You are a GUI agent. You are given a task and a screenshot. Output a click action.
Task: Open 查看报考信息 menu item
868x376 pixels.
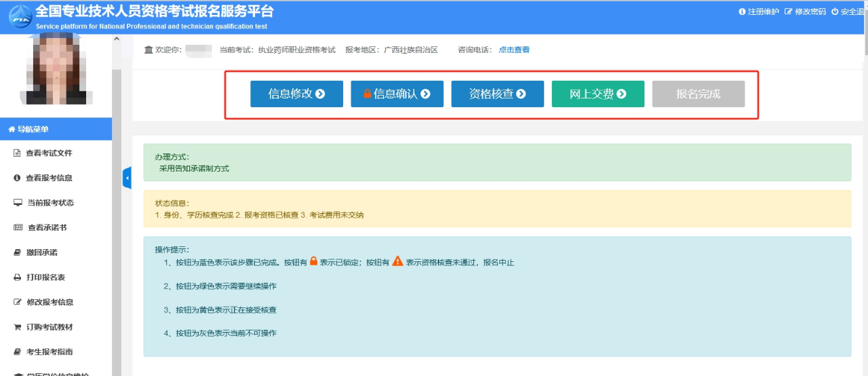pyautogui.click(x=49, y=178)
